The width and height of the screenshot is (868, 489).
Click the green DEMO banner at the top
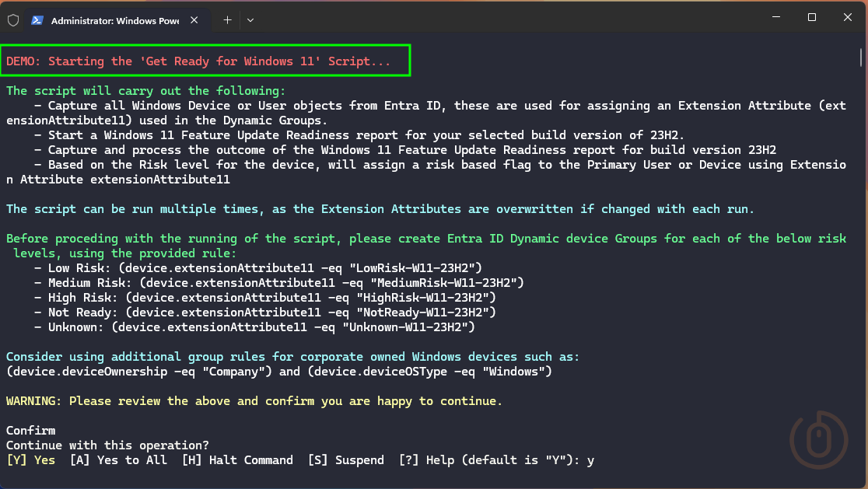[x=205, y=60]
